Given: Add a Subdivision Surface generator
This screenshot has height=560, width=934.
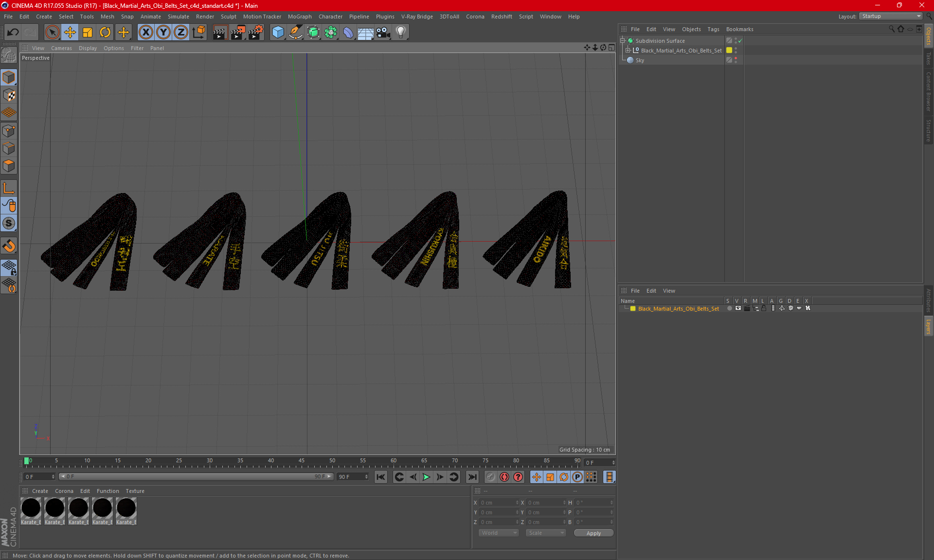Looking at the screenshot, I should click(313, 33).
